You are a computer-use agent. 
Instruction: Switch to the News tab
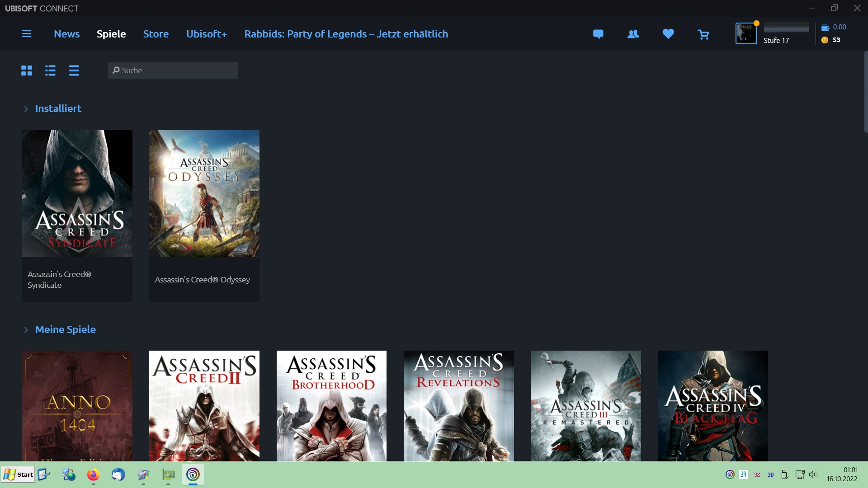tap(66, 34)
